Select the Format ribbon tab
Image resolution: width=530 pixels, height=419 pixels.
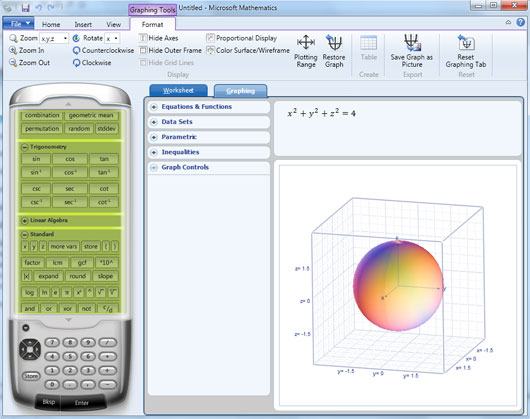152,24
